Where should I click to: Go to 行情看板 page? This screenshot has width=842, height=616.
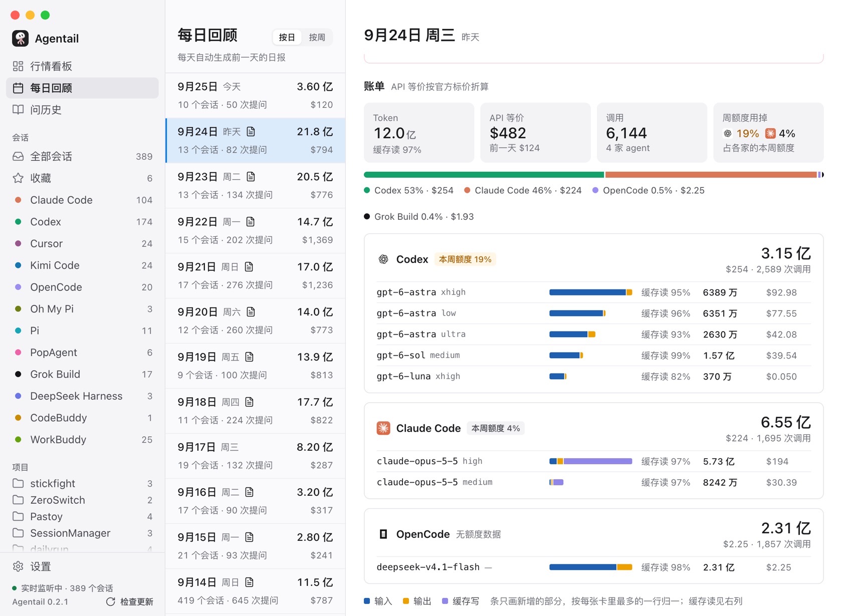82,66
